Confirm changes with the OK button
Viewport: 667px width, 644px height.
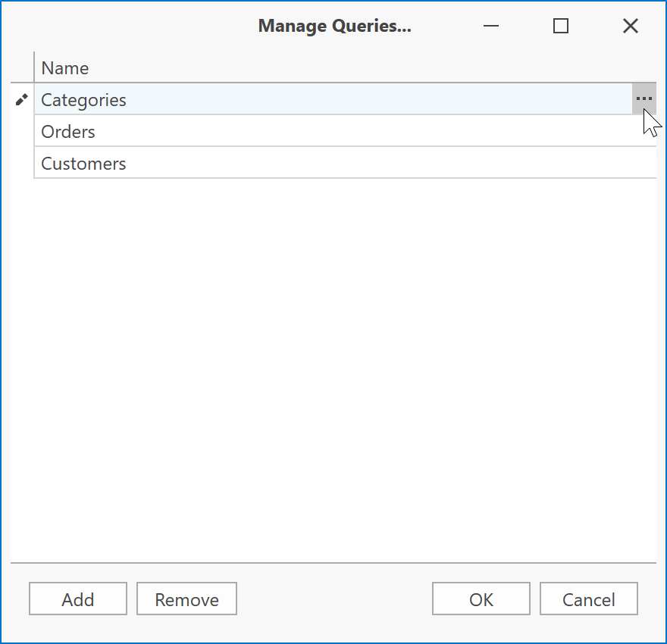coord(481,599)
